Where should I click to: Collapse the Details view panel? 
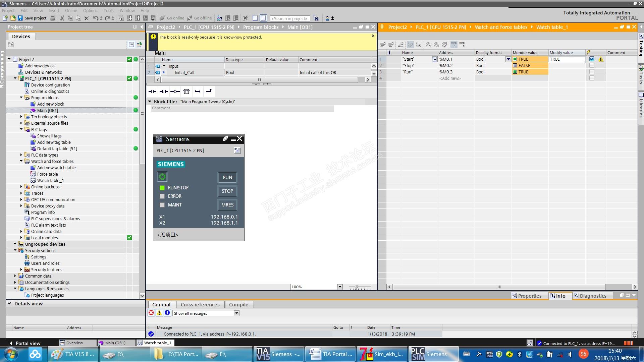9,303
